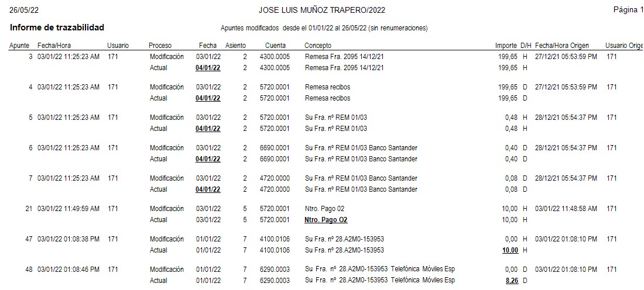Click the "D/H" column header
The width and height of the screenshot is (644, 290).
(x=526, y=46)
